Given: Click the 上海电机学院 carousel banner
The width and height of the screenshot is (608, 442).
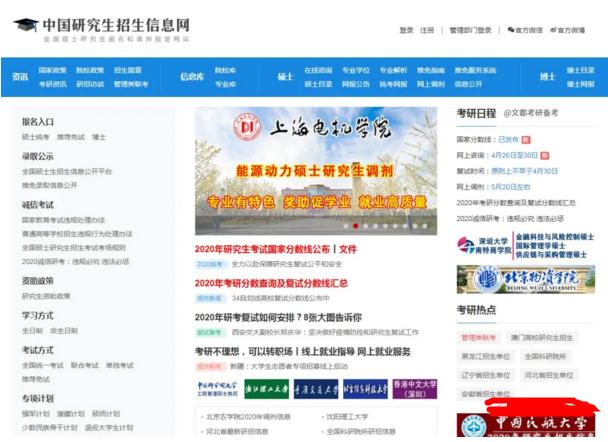Looking at the screenshot, I should [316, 171].
